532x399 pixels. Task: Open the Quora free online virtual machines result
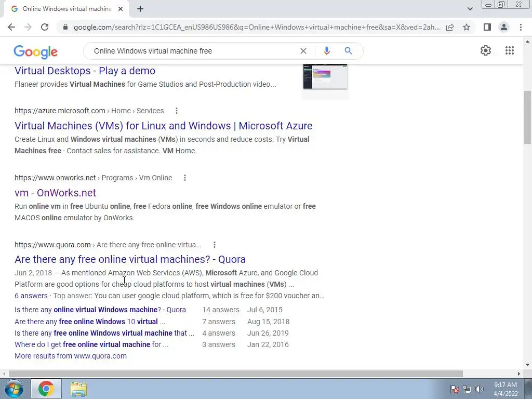130,259
